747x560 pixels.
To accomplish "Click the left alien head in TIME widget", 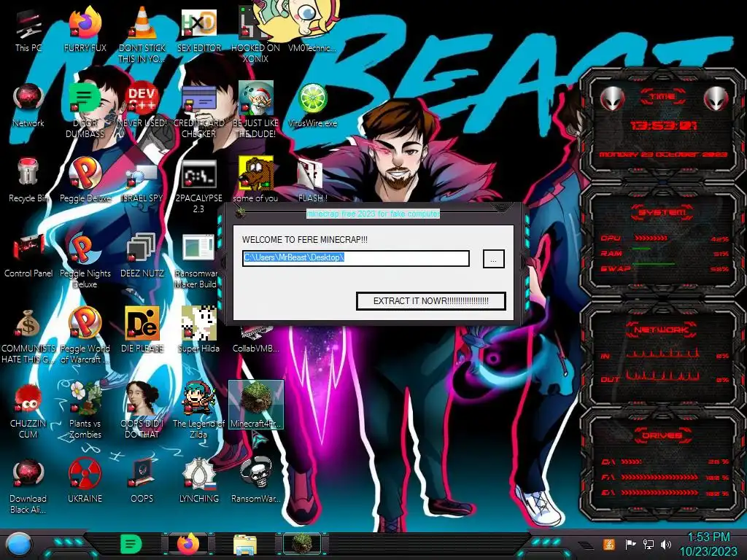I will [x=612, y=98].
